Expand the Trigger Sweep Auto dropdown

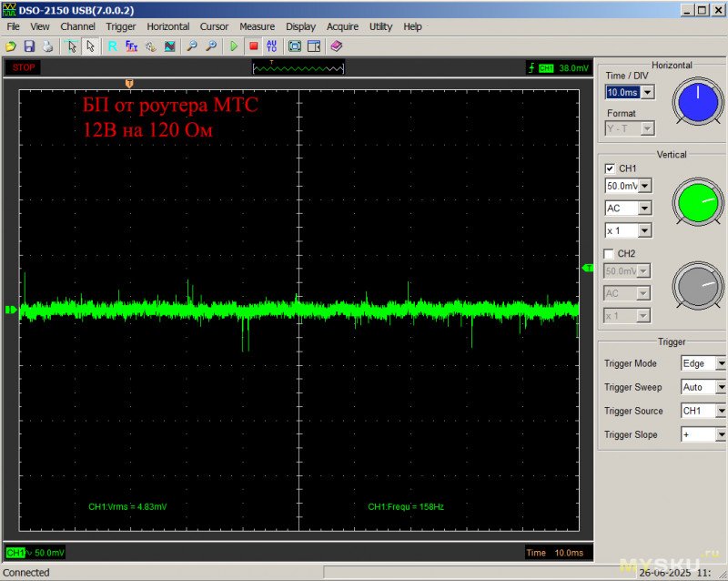[721, 387]
